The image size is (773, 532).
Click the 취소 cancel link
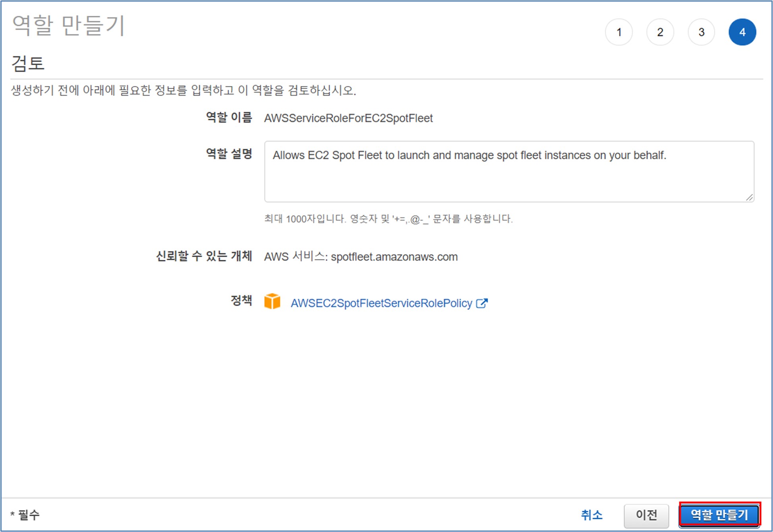click(x=591, y=515)
